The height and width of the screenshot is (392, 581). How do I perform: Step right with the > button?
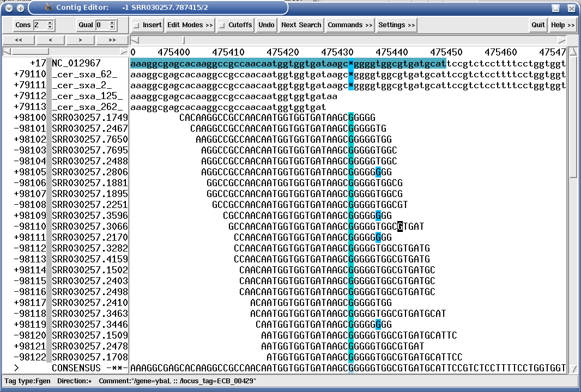coord(81,40)
